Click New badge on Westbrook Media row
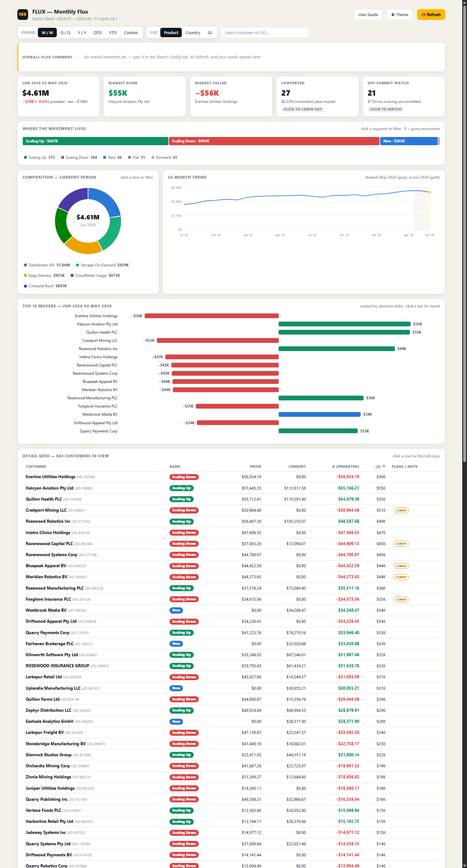The height and width of the screenshot is (868, 467). 176,610
